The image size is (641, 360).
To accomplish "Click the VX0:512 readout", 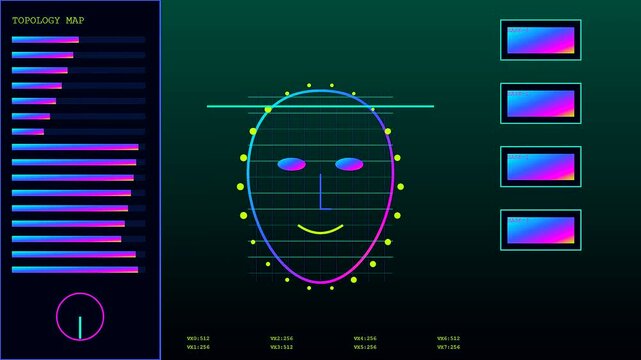I will tap(198, 338).
